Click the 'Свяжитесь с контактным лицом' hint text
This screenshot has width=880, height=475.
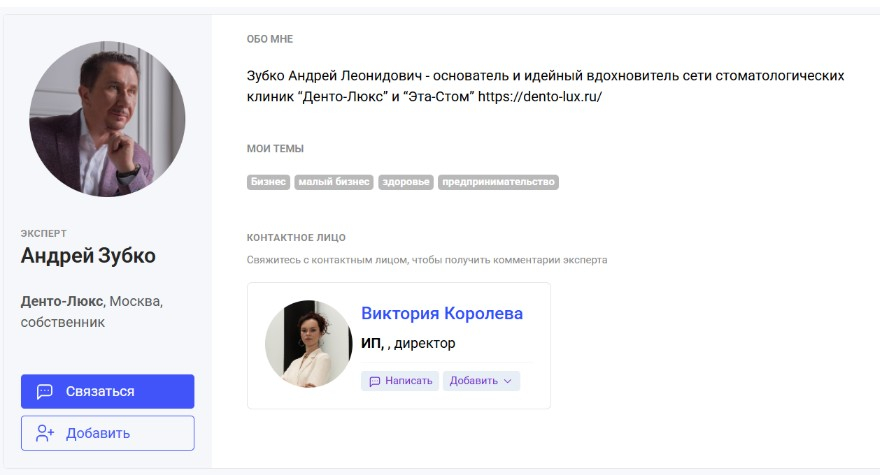point(427,260)
